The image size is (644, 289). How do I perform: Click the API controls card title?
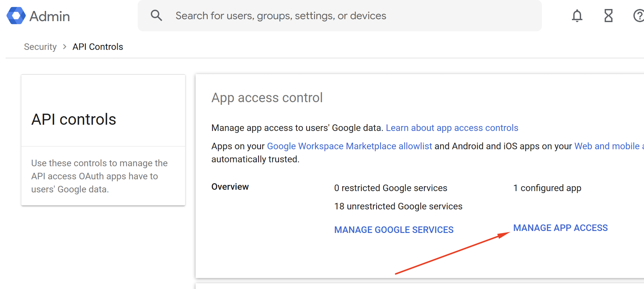pyautogui.click(x=74, y=119)
